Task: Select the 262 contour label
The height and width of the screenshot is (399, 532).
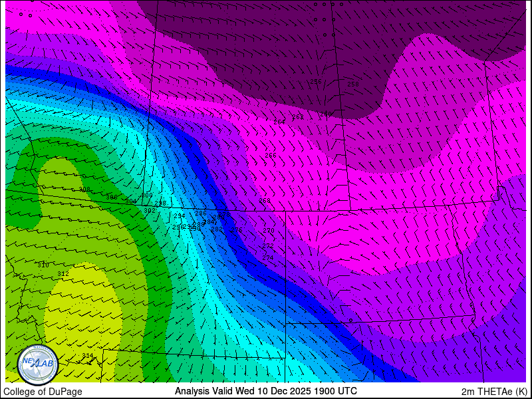Action: (298, 117)
